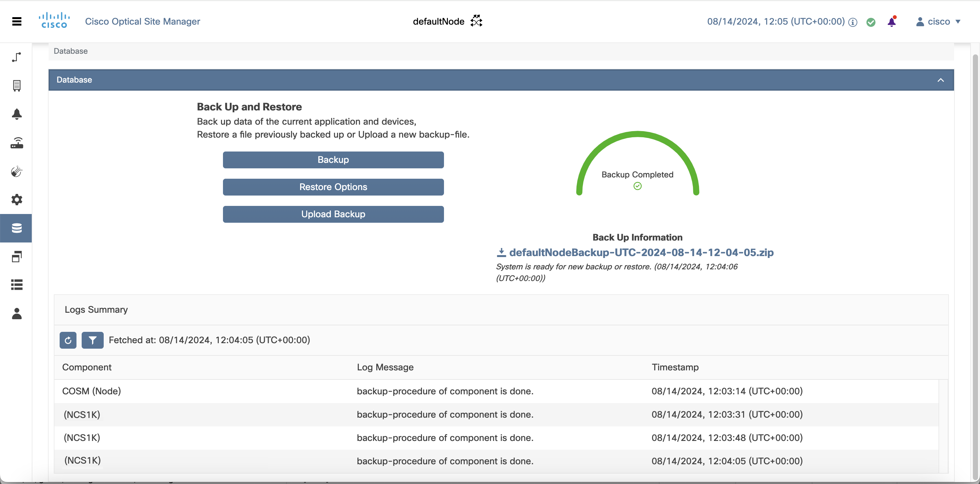
Task: Open the users sidebar icon
Action: click(17, 313)
